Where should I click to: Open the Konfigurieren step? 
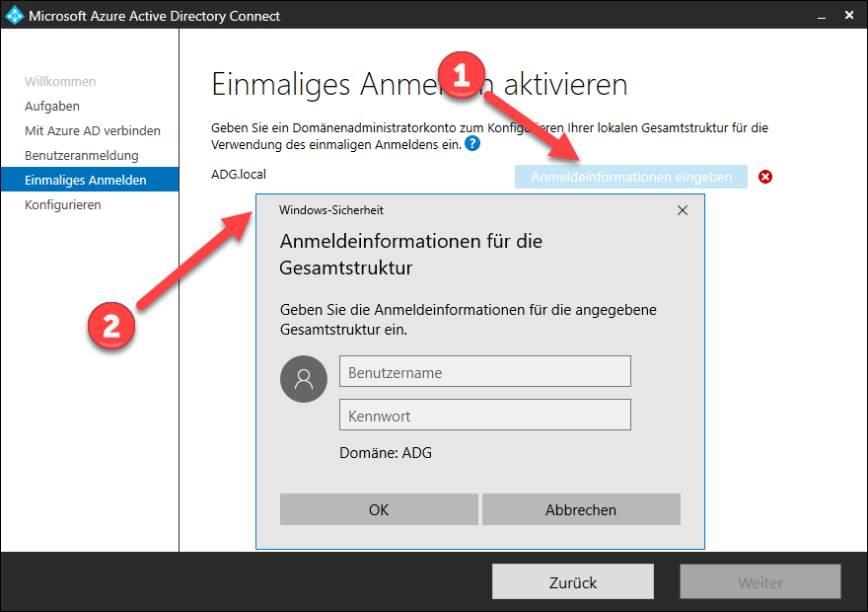coord(63,205)
